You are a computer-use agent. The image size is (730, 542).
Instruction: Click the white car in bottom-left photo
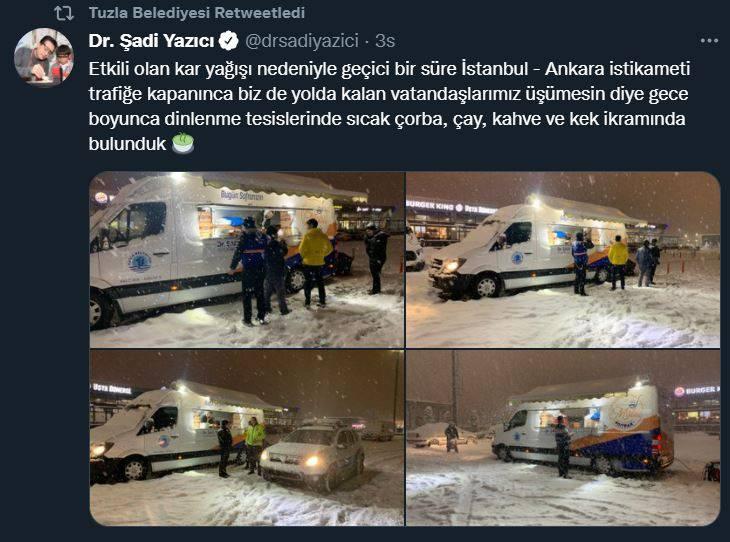[312, 458]
